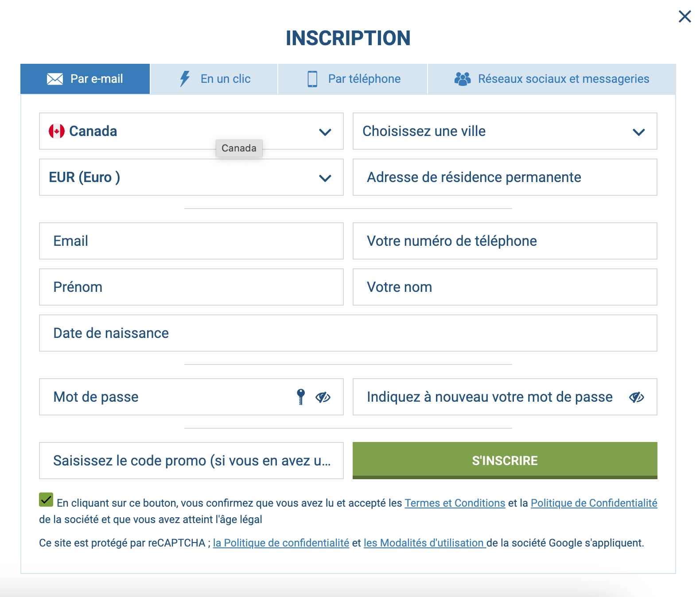700x597 pixels.
Task: Toggle password visibility in Mot de passe field
Action: coord(323,397)
